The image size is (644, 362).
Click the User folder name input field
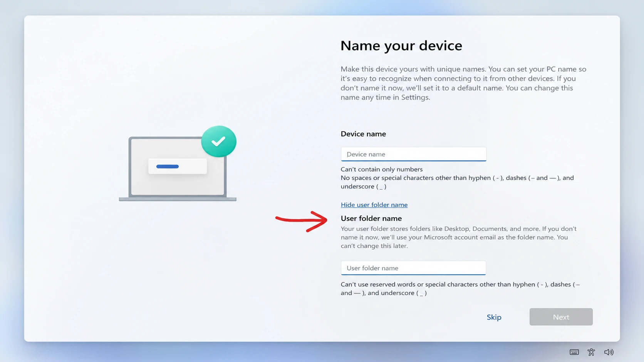coord(413,268)
